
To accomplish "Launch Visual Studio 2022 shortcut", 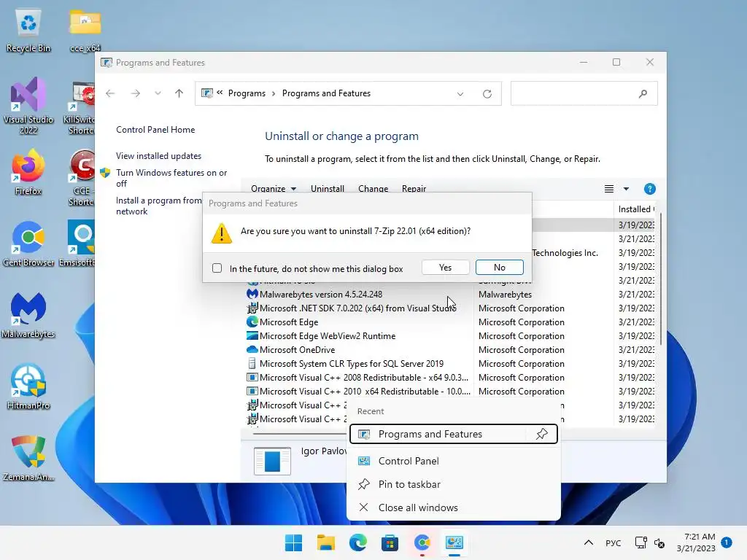I will coord(28,106).
